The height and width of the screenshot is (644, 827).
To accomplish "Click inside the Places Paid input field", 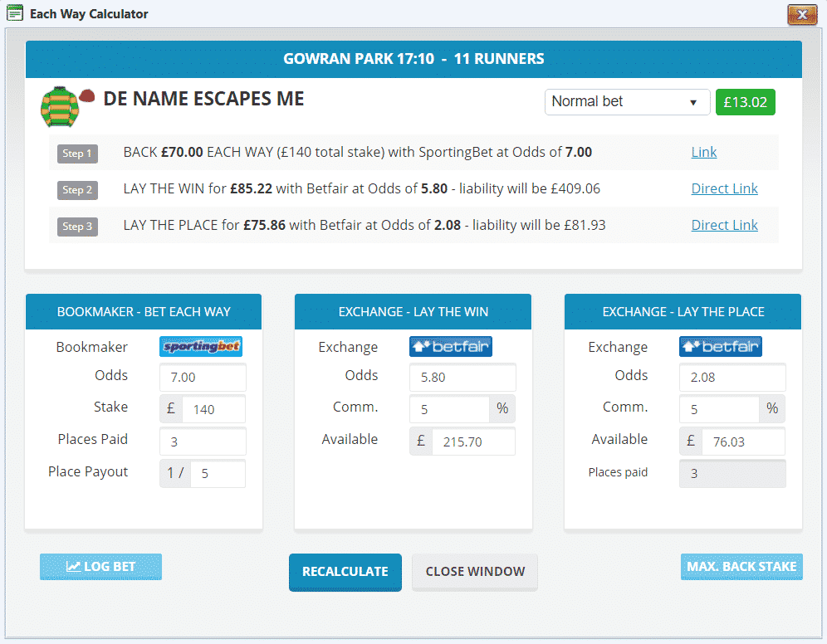I will click(x=203, y=441).
